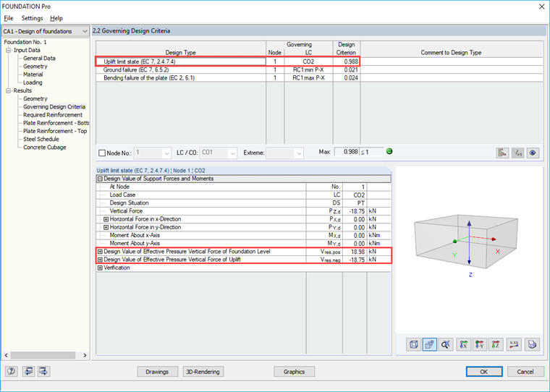View foundation in -Y direction
550x392 pixels.
[480, 345]
